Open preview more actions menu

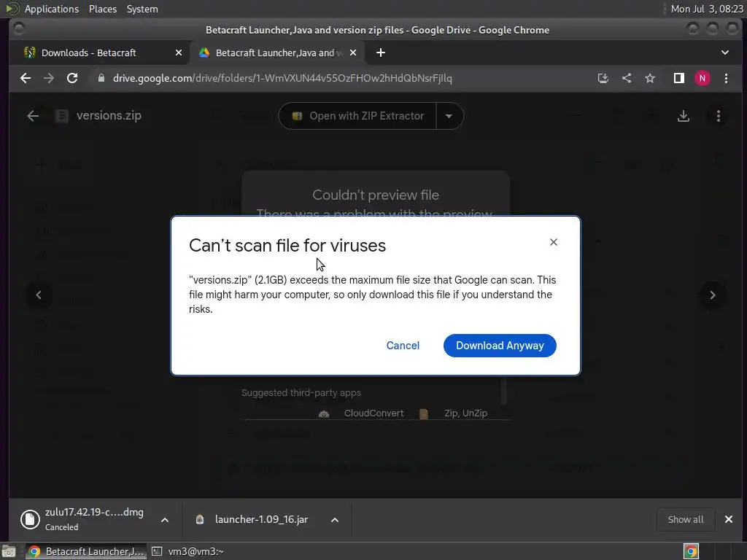719,116
